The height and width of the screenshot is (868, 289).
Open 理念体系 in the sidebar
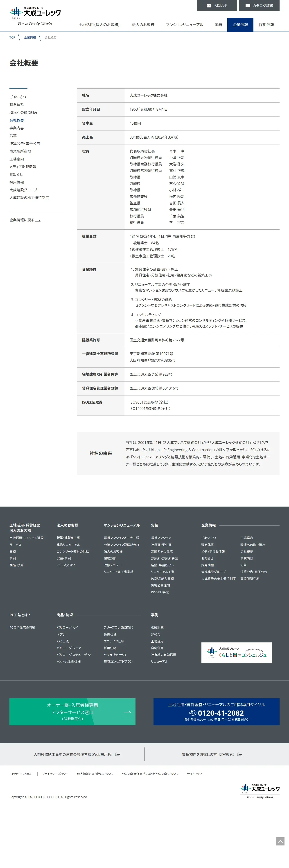click(x=16, y=105)
